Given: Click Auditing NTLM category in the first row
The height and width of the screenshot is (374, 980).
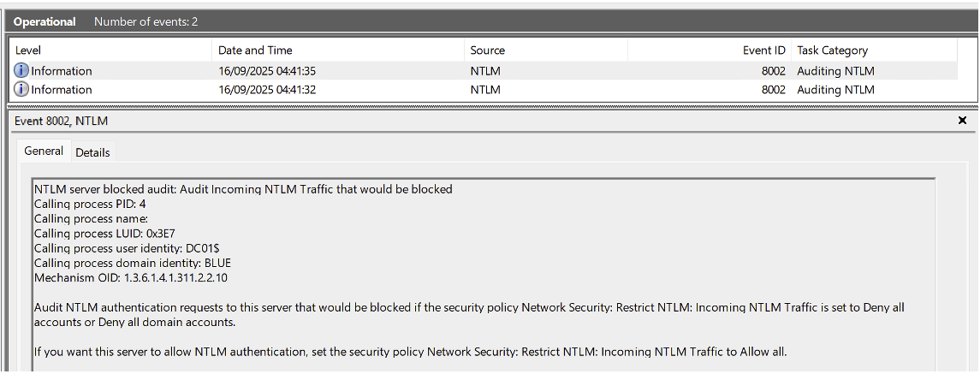Looking at the screenshot, I should point(835,71).
